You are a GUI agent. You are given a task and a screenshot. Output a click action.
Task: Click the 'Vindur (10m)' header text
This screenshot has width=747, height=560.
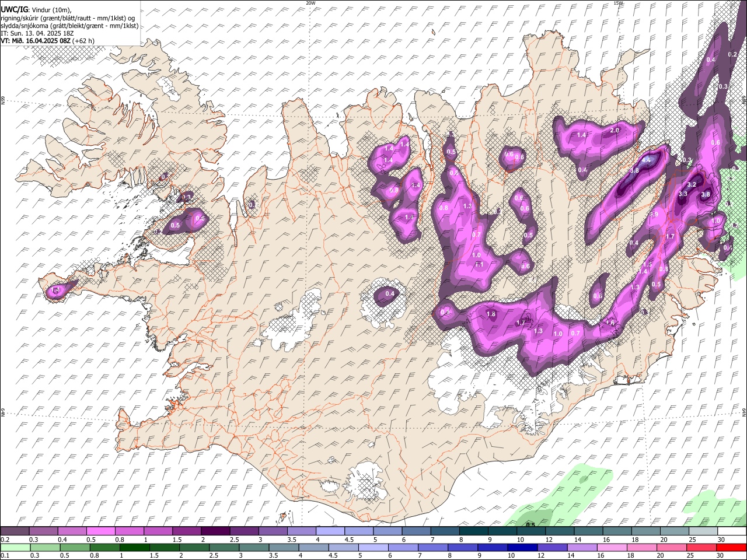(50, 10)
